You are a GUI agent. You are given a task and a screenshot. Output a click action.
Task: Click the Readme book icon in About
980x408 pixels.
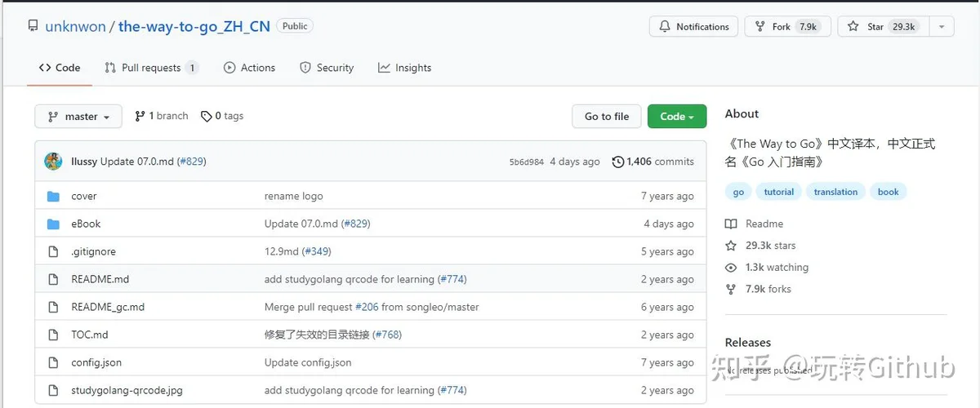731,224
